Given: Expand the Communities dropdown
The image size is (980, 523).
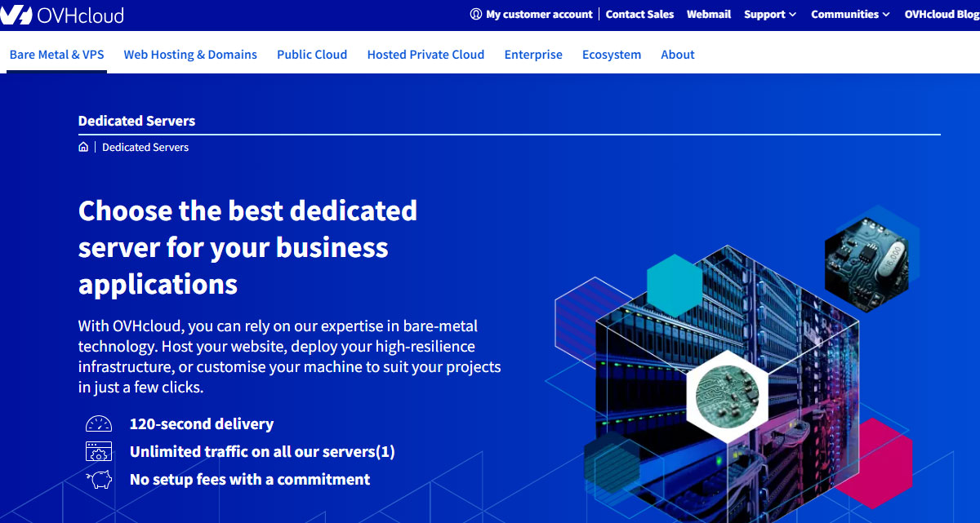Looking at the screenshot, I should click(850, 14).
